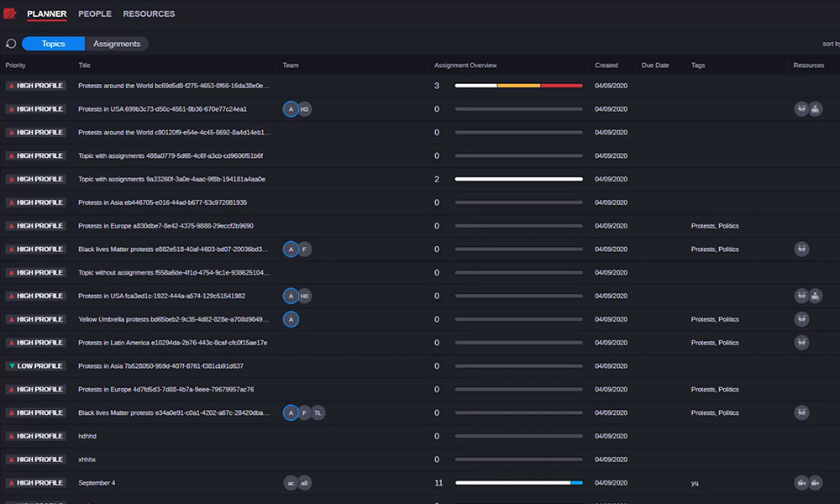Click drone resource icon in Black lives Matter e882e518 row
The height and width of the screenshot is (504, 840).
pyautogui.click(x=801, y=249)
